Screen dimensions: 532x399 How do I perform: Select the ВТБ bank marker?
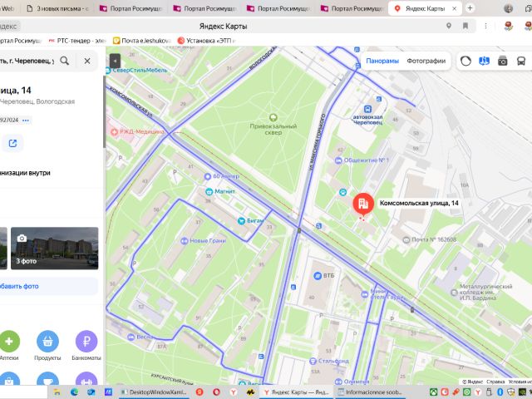(x=318, y=276)
